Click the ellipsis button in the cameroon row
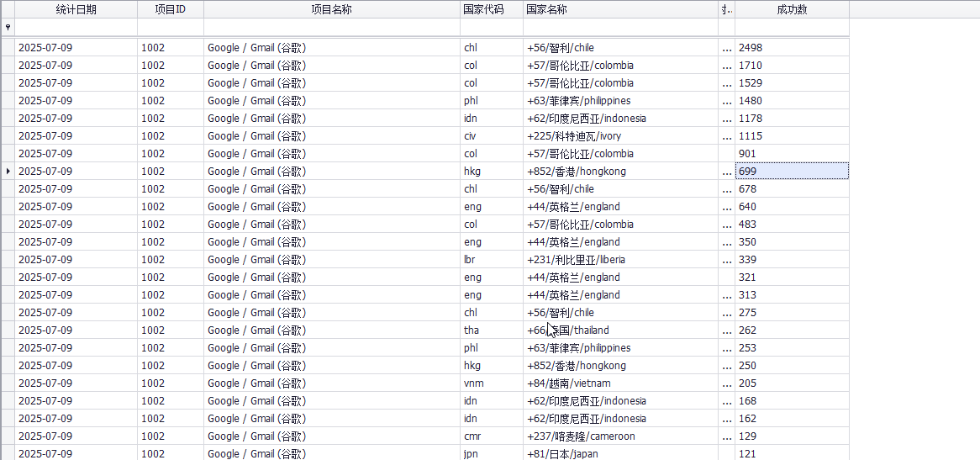Image resolution: width=980 pixels, height=460 pixels. point(726,437)
